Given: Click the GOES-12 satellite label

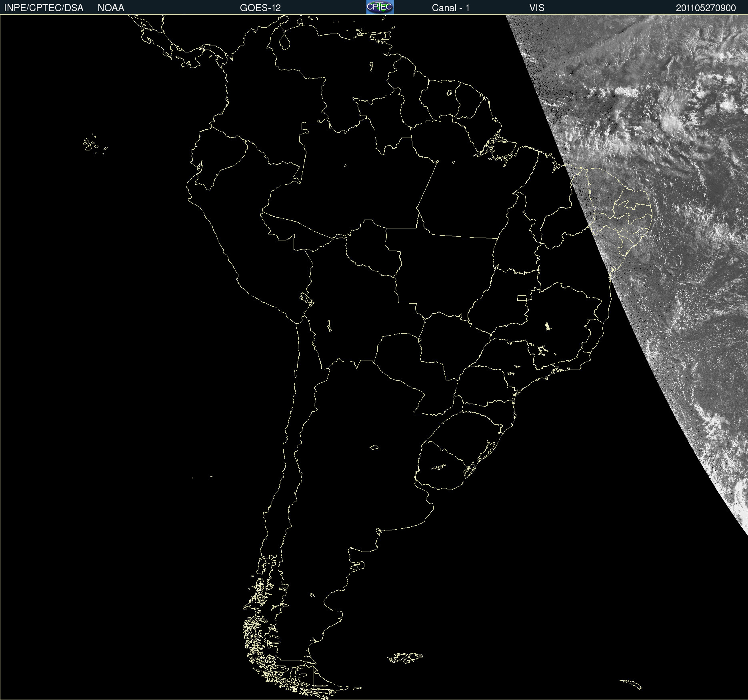Looking at the screenshot, I should coord(260,8).
